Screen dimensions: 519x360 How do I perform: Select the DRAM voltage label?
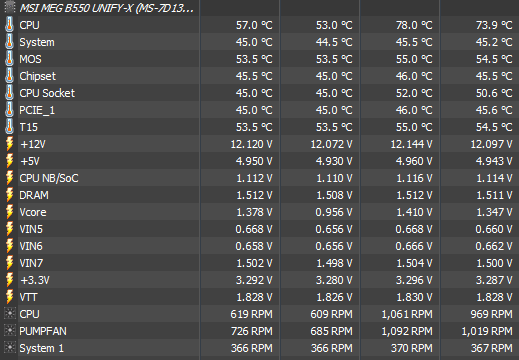(34, 195)
